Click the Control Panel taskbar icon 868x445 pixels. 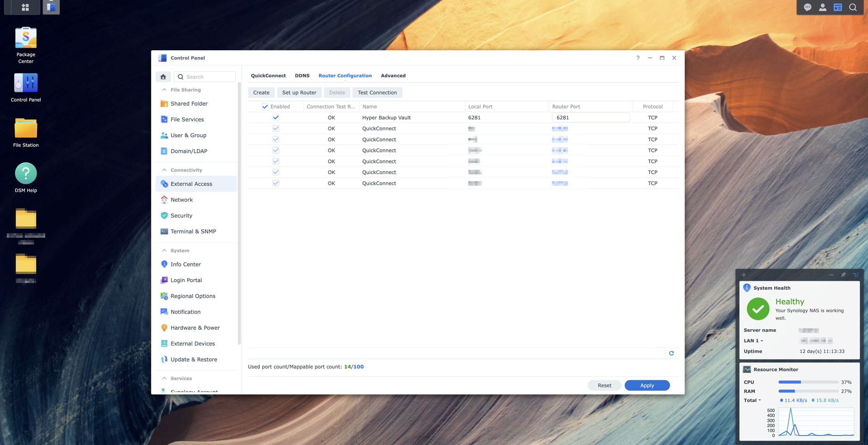[51, 7]
